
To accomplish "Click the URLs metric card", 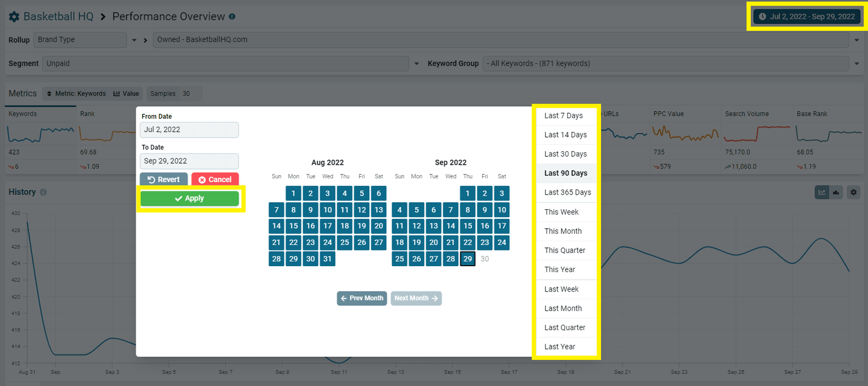I will click(624, 140).
